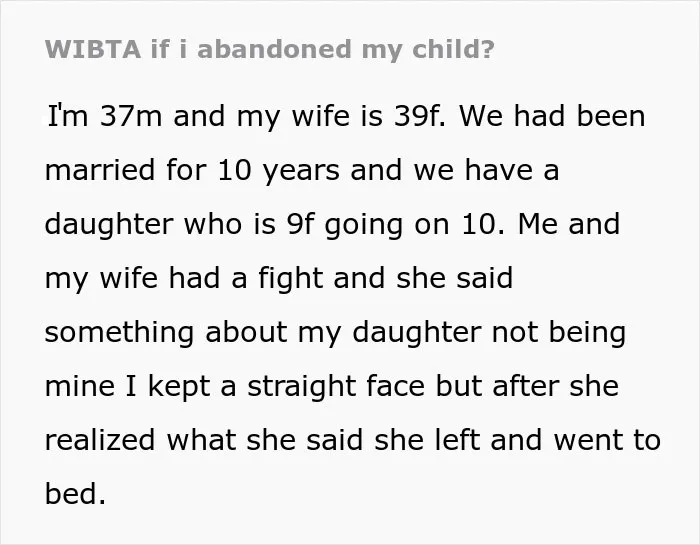Click the phrase "married for 10 years"
The height and width of the screenshot is (545, 700).
coord(192,171)
